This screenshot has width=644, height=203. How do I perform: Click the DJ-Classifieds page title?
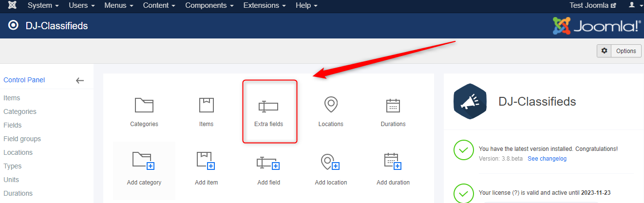click(x=57, y=25)
